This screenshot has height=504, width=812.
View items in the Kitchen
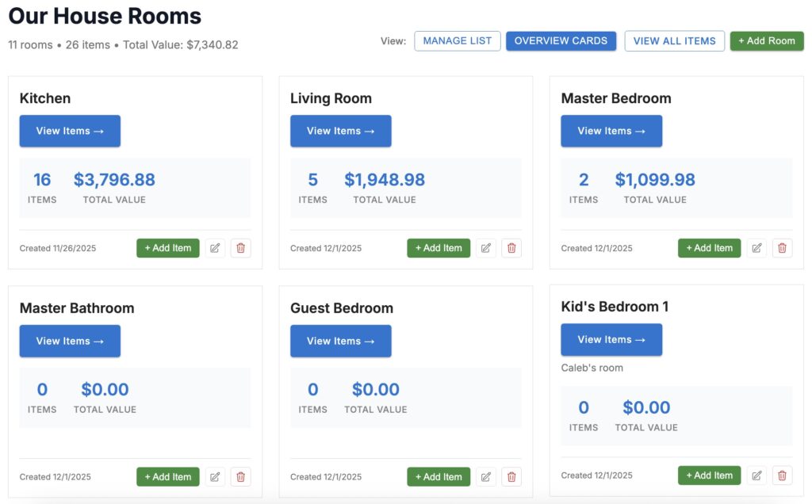tap(70, 131)
